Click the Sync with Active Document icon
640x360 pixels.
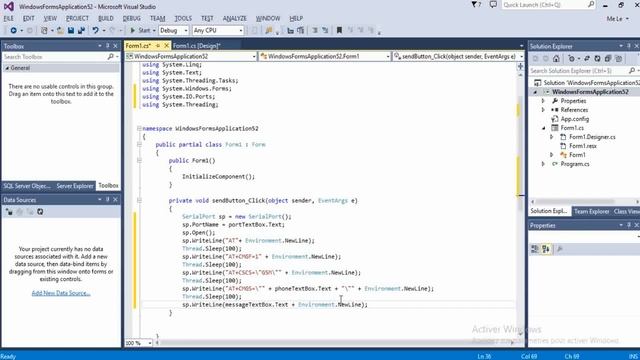click(x=587, y=59)
